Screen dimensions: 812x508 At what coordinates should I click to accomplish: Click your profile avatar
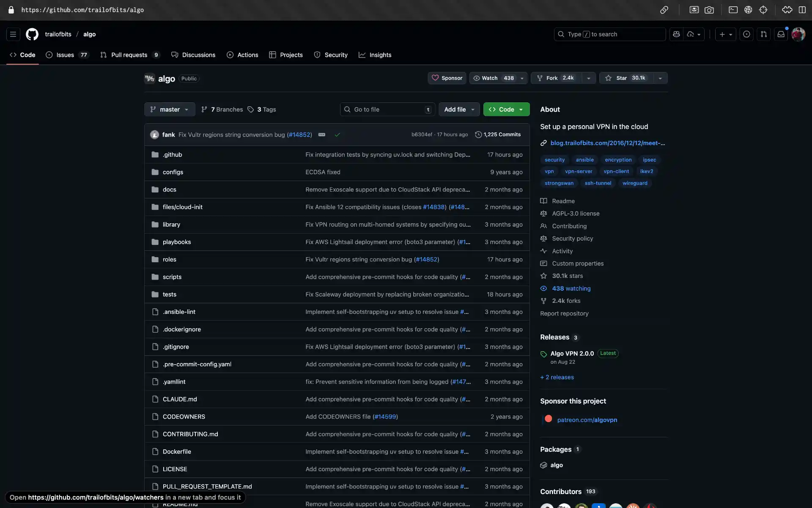pos(798,34)
